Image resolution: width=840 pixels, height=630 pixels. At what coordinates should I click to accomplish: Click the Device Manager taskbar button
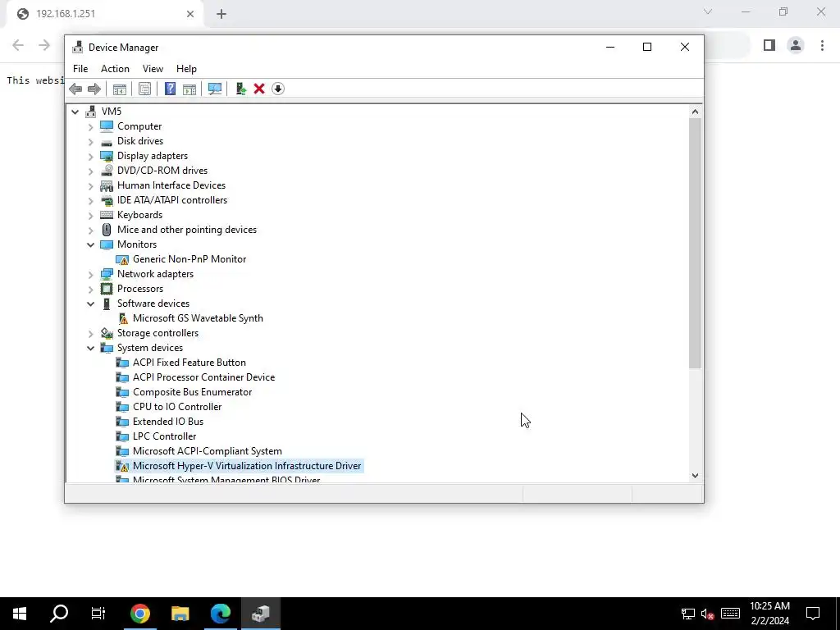(x=260, y=614)
